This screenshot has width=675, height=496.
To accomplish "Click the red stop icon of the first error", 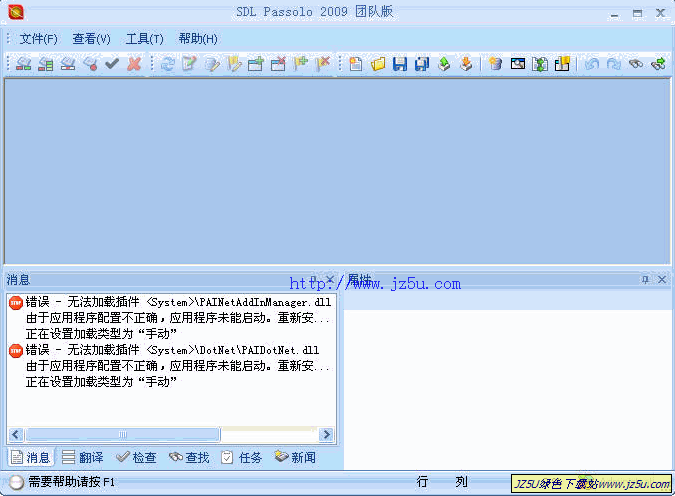I will click(16, 303).
